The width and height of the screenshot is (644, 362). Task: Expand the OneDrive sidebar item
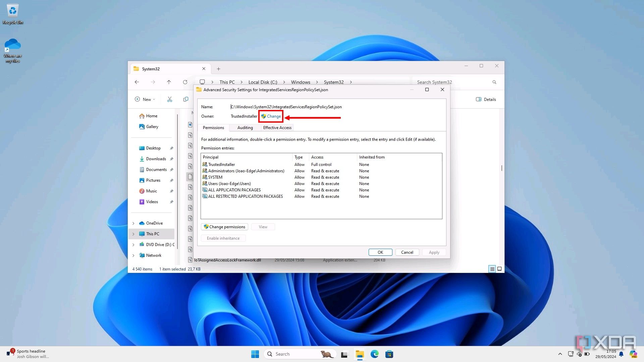point(133,223)
